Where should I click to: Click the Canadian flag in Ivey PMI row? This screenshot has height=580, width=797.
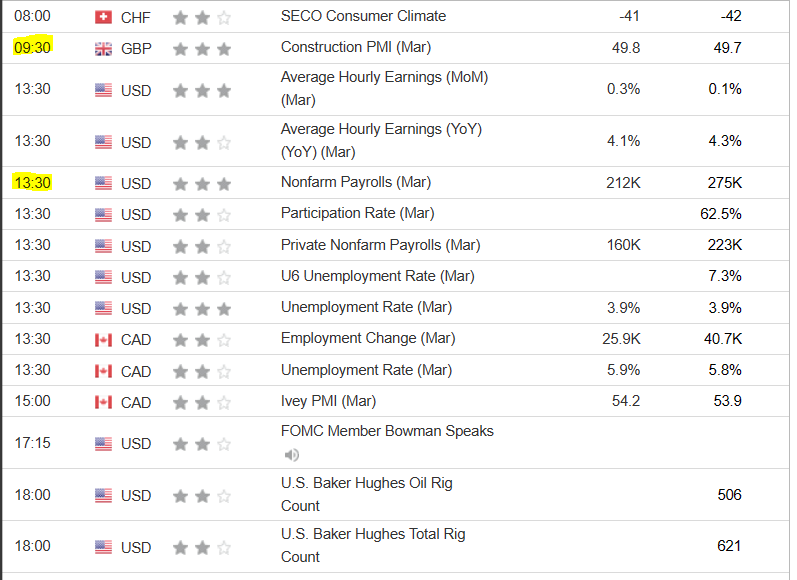pos(103,402)
